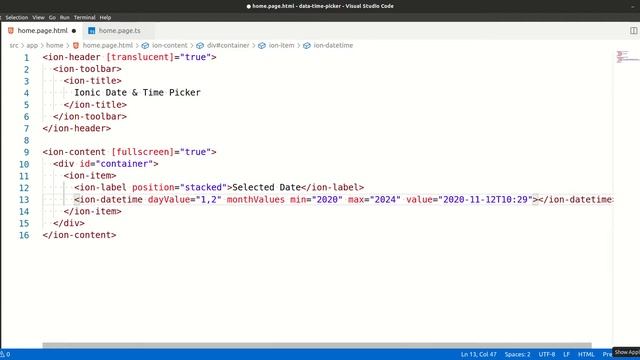Open the Terminal menu
The image size is (640, 360).
(84, 18)
